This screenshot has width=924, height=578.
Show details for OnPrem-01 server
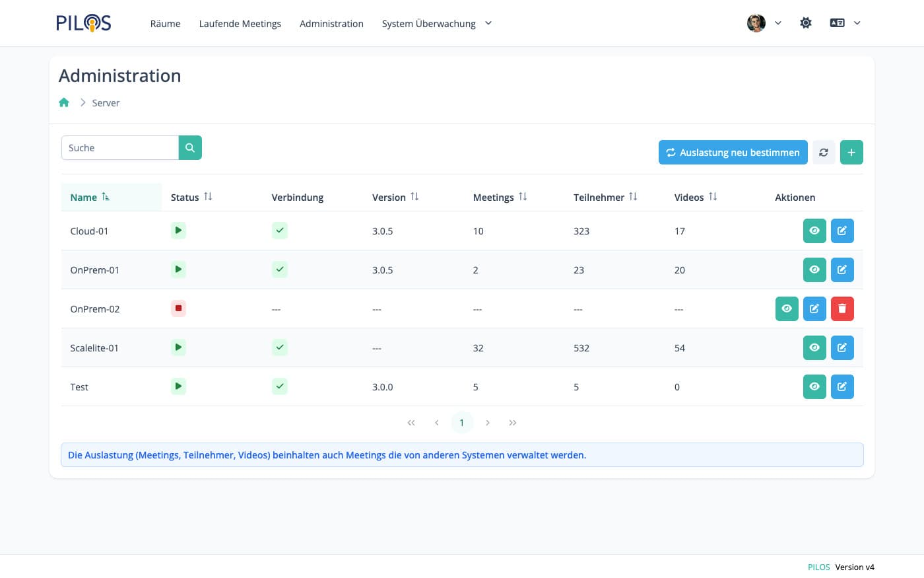814,270
